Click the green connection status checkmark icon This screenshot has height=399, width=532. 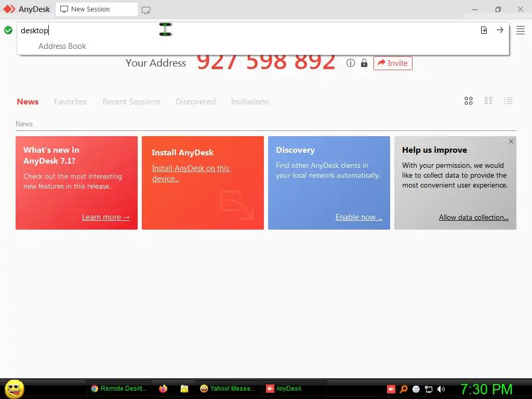(8, 30)
